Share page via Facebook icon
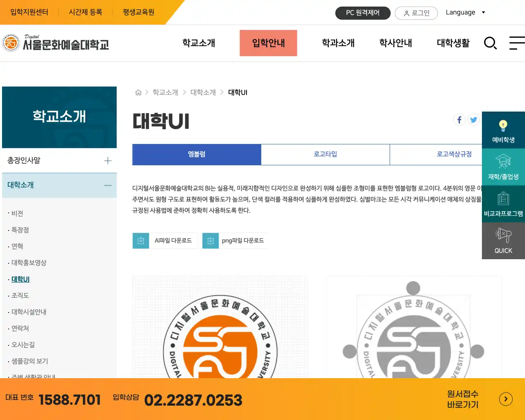The height and width of the screenshot is (420, 525). 459,119
